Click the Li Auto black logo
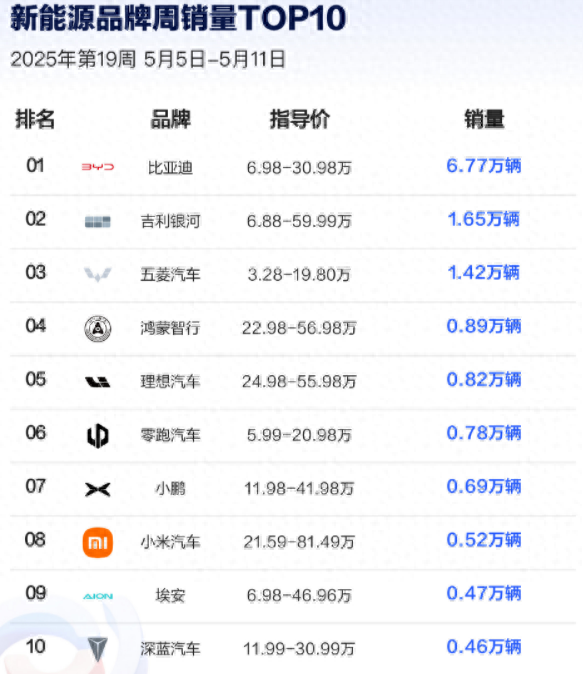The height and width of the screenshot is (674, 583). 98,382
